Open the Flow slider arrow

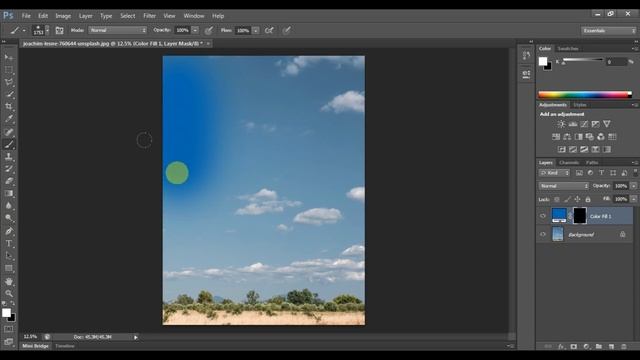tap(256, 30)
